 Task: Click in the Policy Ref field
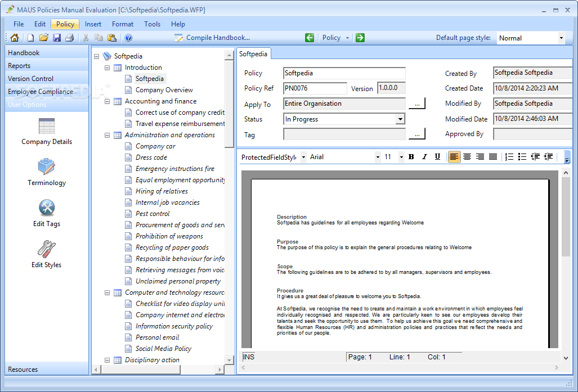(315, 88)
